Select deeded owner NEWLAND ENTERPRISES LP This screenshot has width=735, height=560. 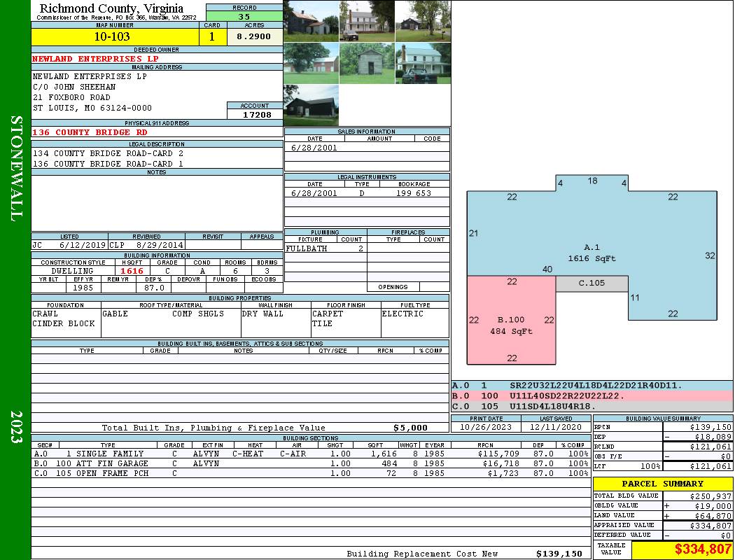95,59
